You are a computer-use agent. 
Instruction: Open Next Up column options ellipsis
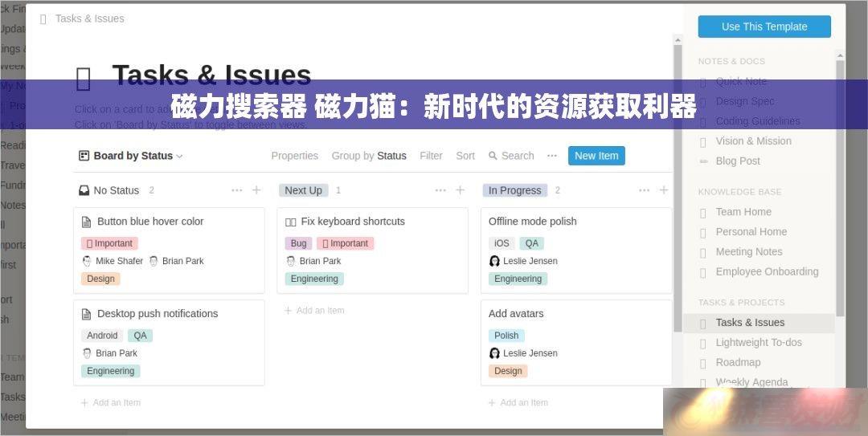pyautogui.click(x=440, y=190)
